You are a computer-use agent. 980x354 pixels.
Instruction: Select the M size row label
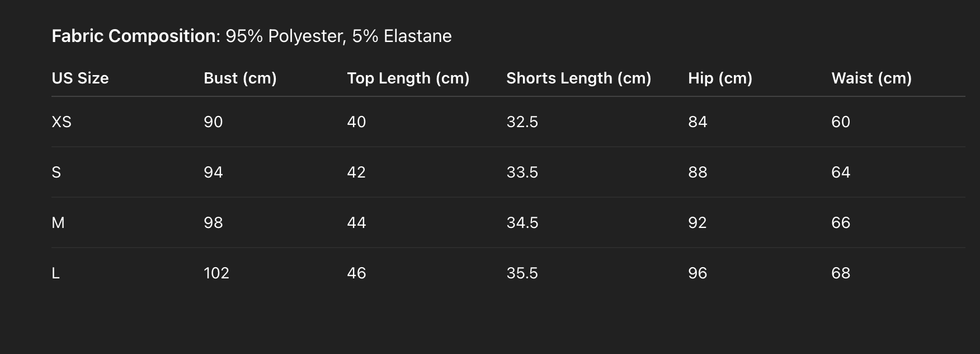point(58,222)
